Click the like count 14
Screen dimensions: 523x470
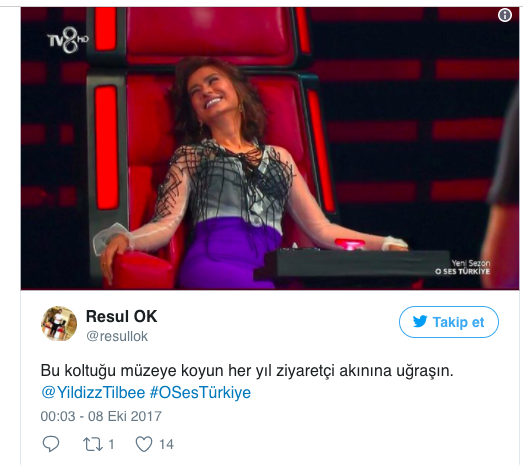(x=166, y=444)
